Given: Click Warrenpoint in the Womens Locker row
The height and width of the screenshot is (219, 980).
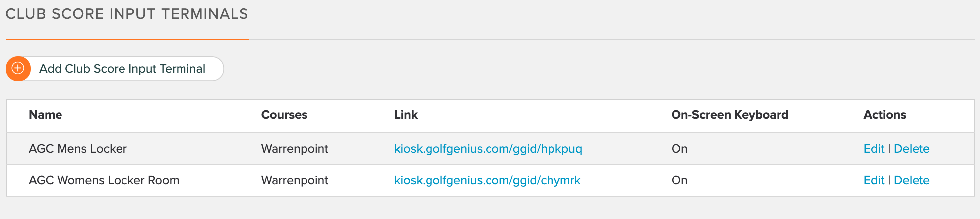Looking at the screenshot, I should click(295, 180).
